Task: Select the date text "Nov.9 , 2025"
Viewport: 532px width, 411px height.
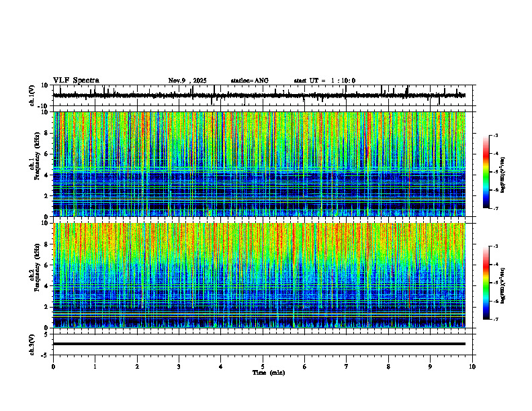Action: [x=187, y=81]
